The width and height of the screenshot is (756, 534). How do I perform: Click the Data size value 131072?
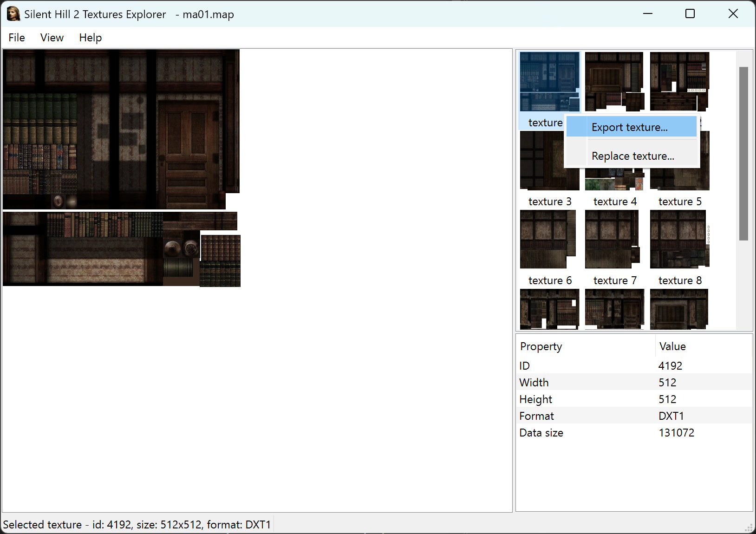tap(677, 433)
